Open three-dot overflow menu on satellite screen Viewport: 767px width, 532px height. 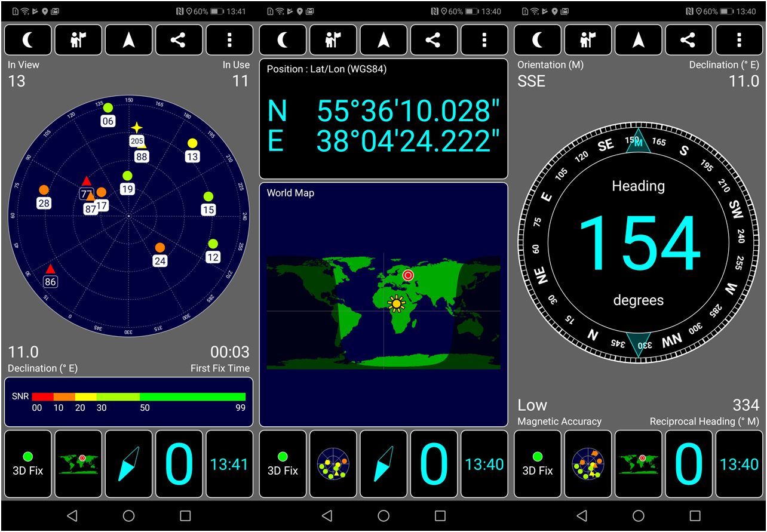tap(229, 40)
